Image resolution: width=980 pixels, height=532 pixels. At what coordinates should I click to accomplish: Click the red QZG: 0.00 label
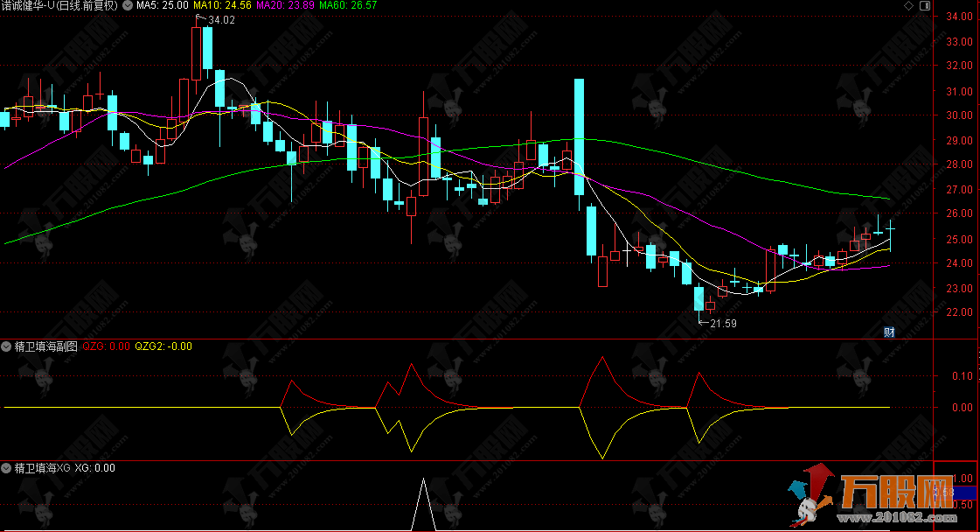pyautogui.click(x=107, y=346)
